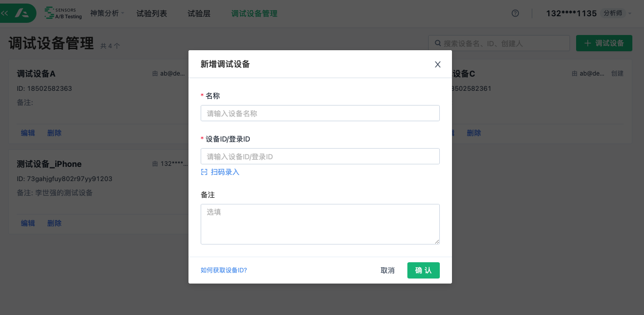Click the 设备ID/登录ID input field

320,156
